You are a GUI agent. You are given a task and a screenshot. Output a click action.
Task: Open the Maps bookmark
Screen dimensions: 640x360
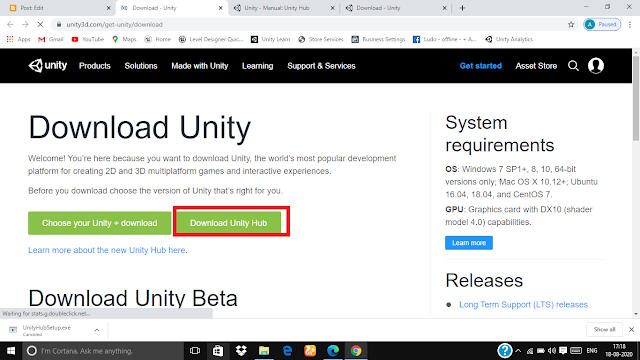pos(124,39)
